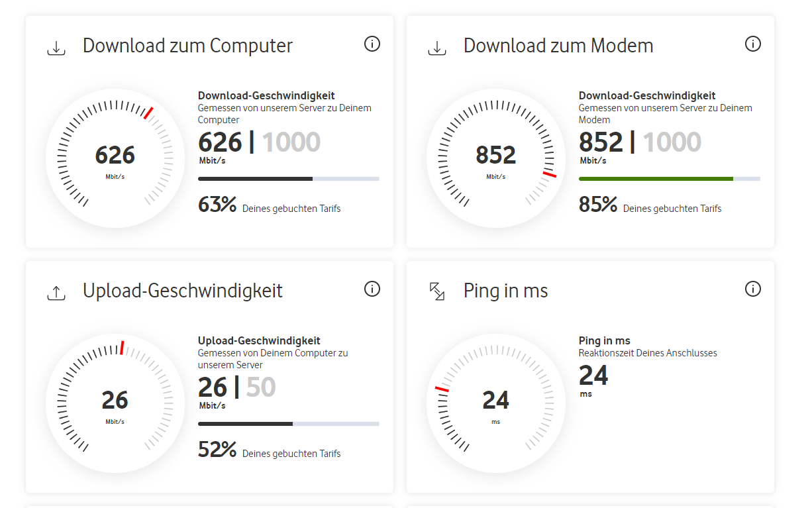Click info icon on Upload-Geschwindigkeit card
This screenshot has width=812, height=508.
372,289
